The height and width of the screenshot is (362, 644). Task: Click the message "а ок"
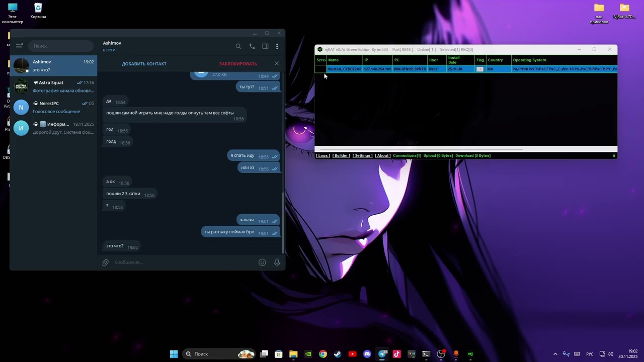click(x=118, y=182)
